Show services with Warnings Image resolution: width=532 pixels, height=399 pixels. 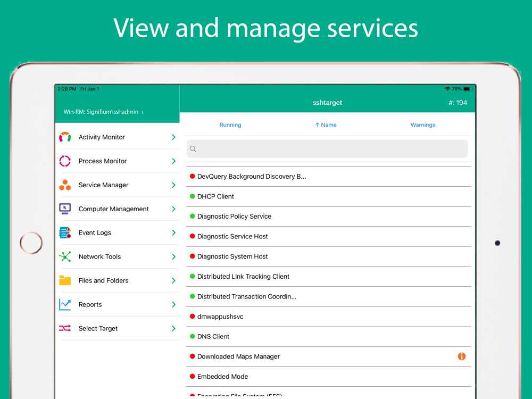click(423, 125)
